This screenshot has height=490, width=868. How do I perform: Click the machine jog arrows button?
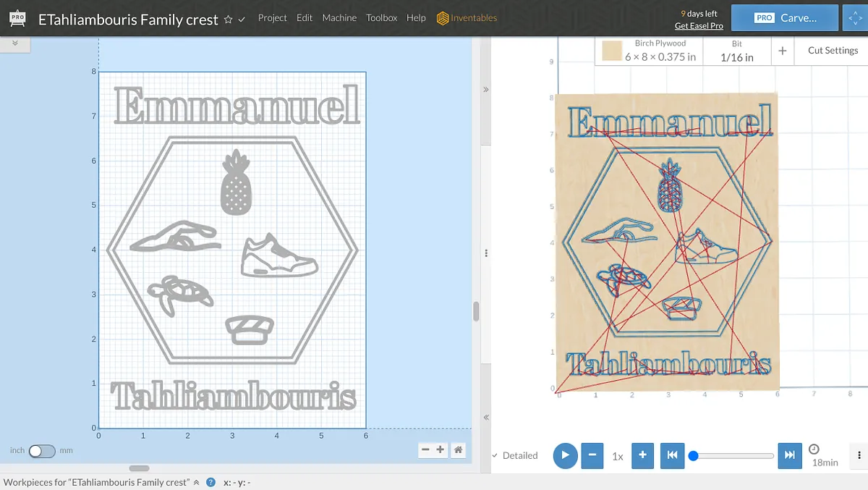click(854, 18)
